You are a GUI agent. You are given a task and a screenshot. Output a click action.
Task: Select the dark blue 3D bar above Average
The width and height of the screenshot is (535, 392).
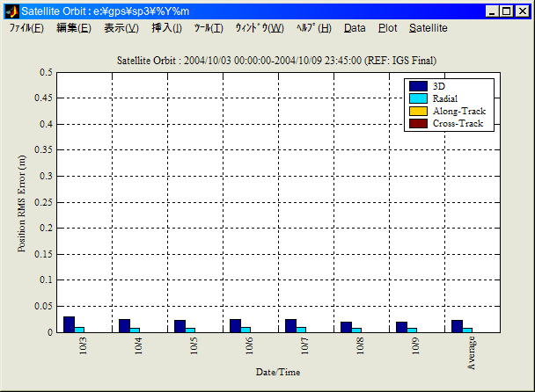pos(457,326)
